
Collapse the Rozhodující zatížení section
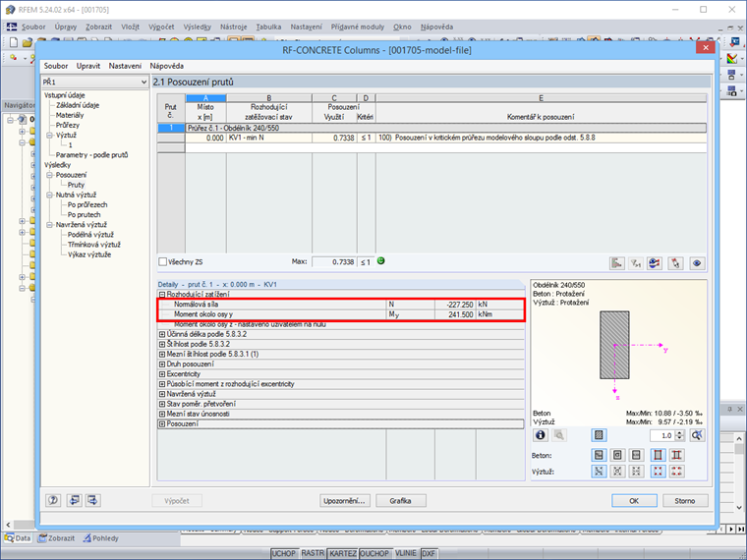tap(162, 295)
